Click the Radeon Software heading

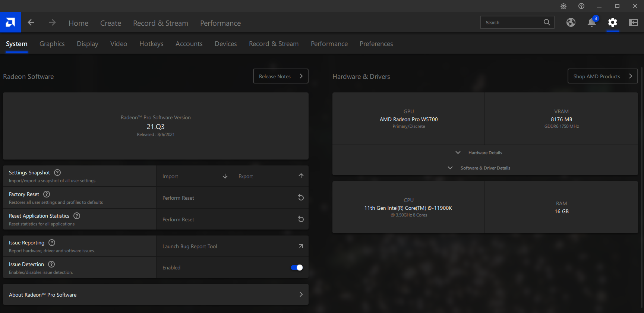(x=28, y=76)
